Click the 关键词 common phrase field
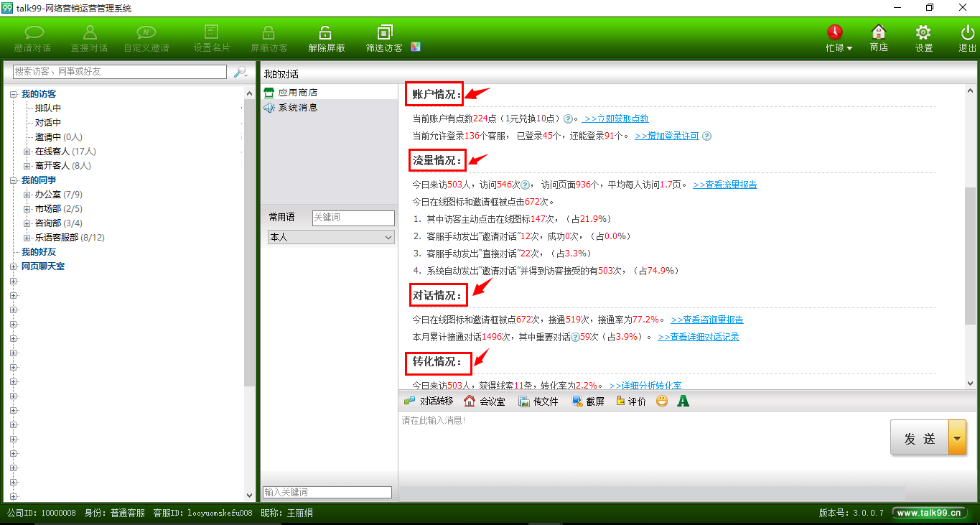This screenshot has width=980, height=525. pyautogui.click(x=353, y=218)
